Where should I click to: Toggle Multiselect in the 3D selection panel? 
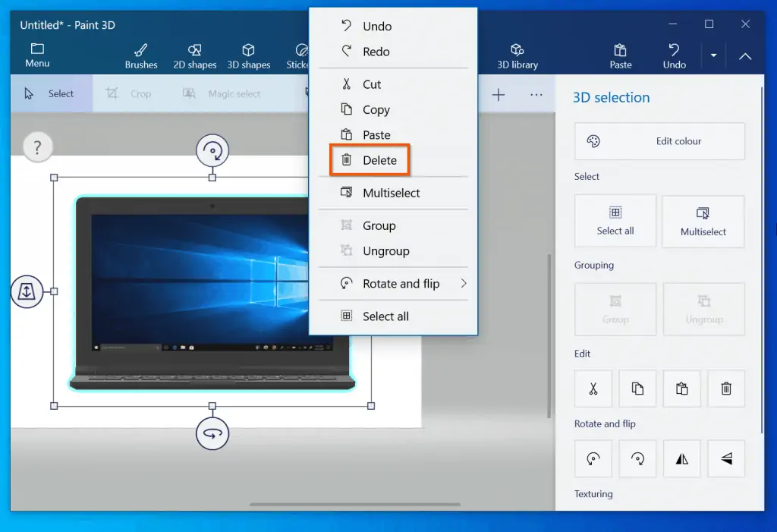point(703,221)
